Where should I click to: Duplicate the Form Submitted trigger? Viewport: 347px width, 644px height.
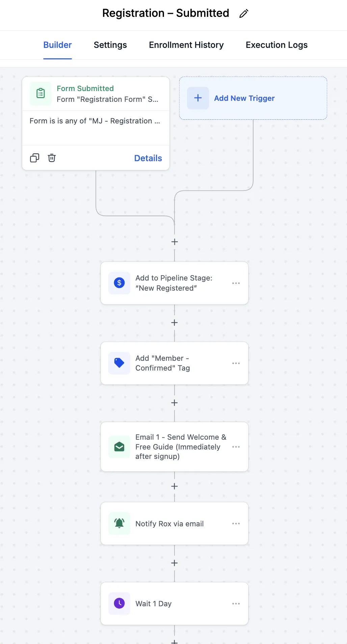(35, 158)
